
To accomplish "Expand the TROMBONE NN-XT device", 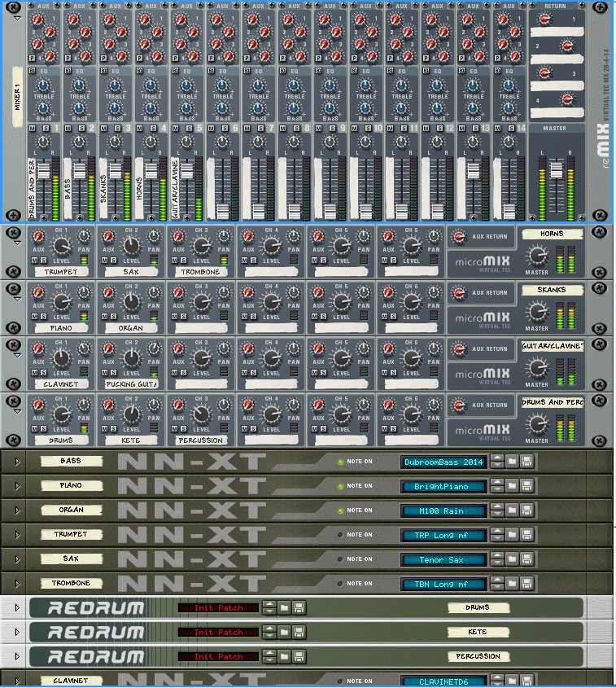I will (x=15, y=584).
